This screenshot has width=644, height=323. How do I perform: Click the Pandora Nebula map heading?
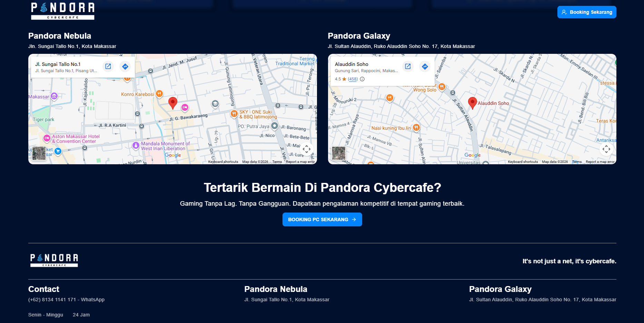(x=60, y=36)
